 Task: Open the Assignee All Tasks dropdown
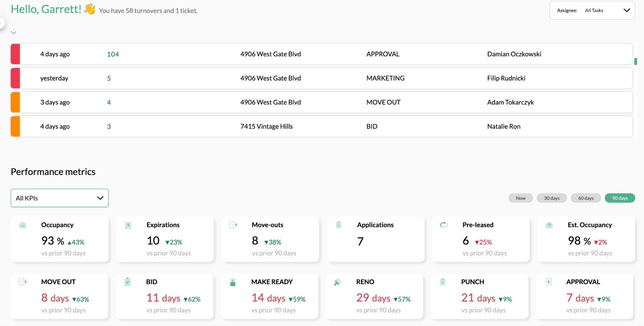coord(592,10)
